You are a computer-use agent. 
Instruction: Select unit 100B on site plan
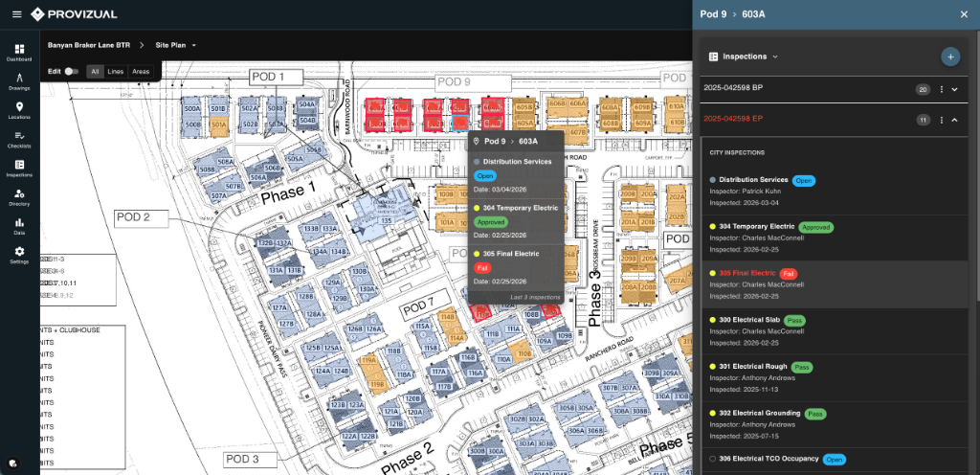[446, 194]
